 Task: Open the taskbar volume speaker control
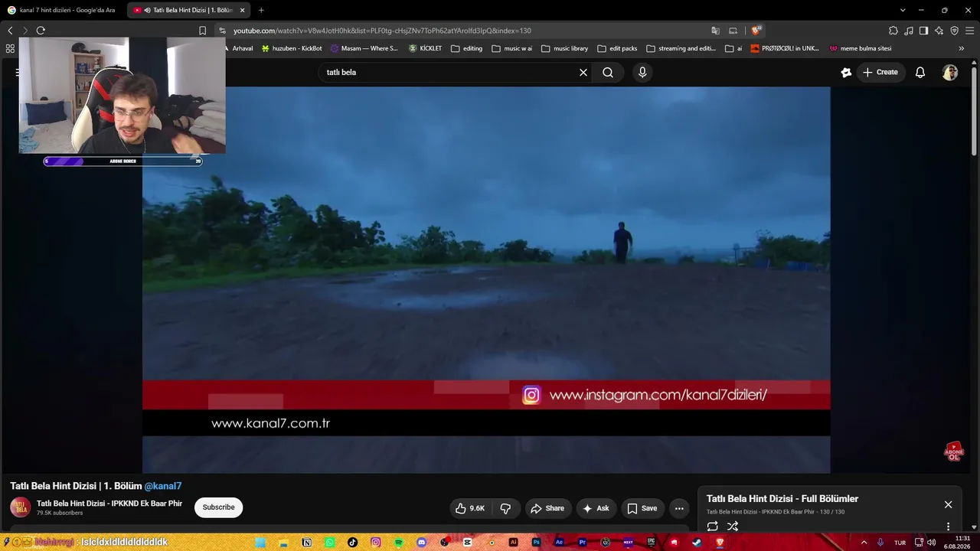tap(932, 543)
